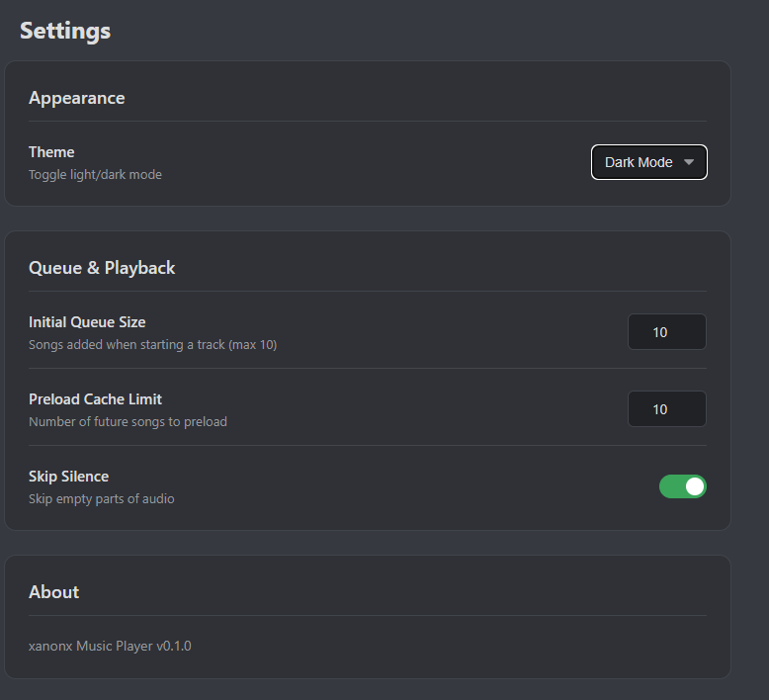
Task: Click the Skip Silence label
Action: pyautogui.click(x=68, y=477)
